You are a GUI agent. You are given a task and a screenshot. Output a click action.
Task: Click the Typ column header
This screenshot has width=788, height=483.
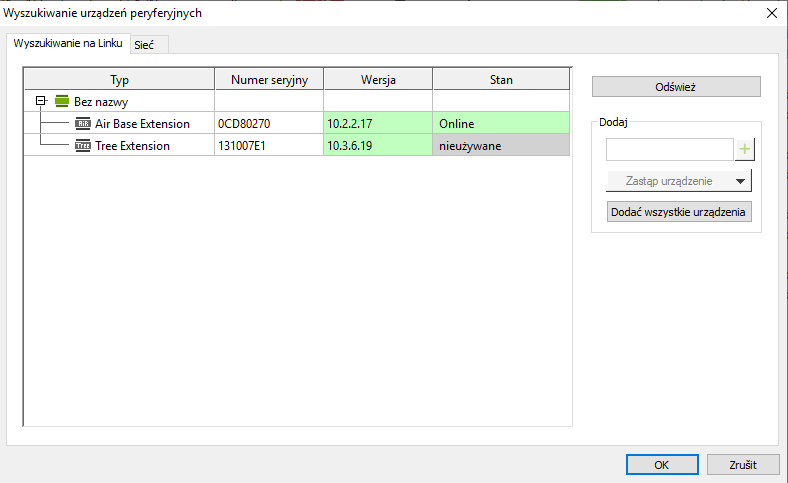pyautogui.click(x=119, y=79)
